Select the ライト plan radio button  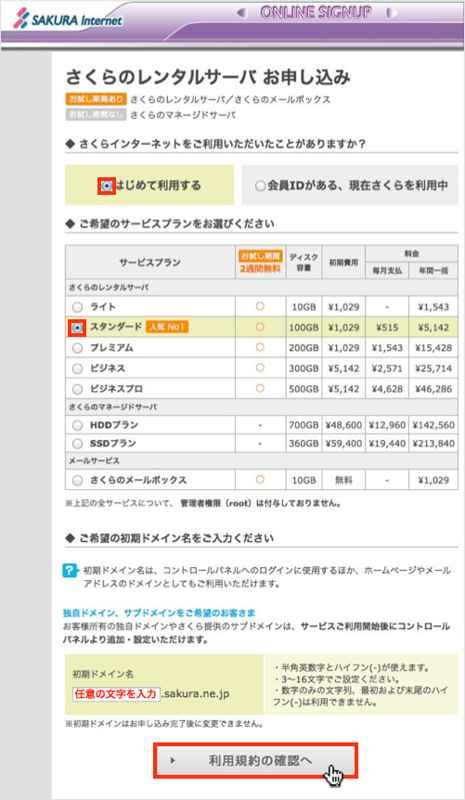(77, 307)
